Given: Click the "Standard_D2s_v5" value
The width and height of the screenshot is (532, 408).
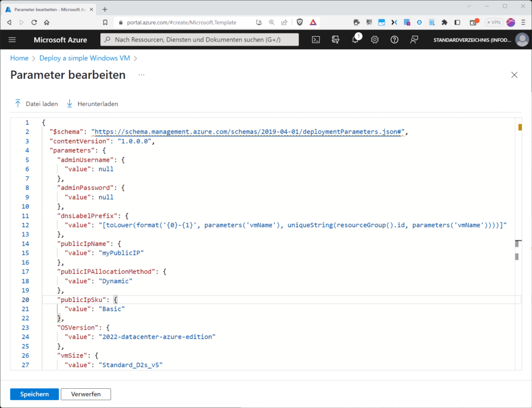Looking at the screenshot, I should (x=130, y=365).
